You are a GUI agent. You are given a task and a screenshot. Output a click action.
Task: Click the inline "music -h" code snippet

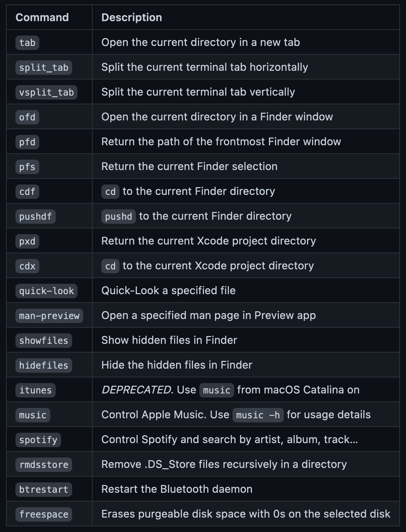(258, 415)
